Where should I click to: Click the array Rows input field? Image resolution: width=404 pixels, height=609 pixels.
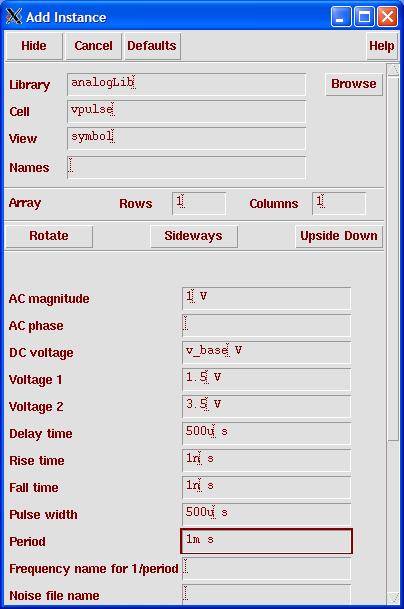[199, 204]
